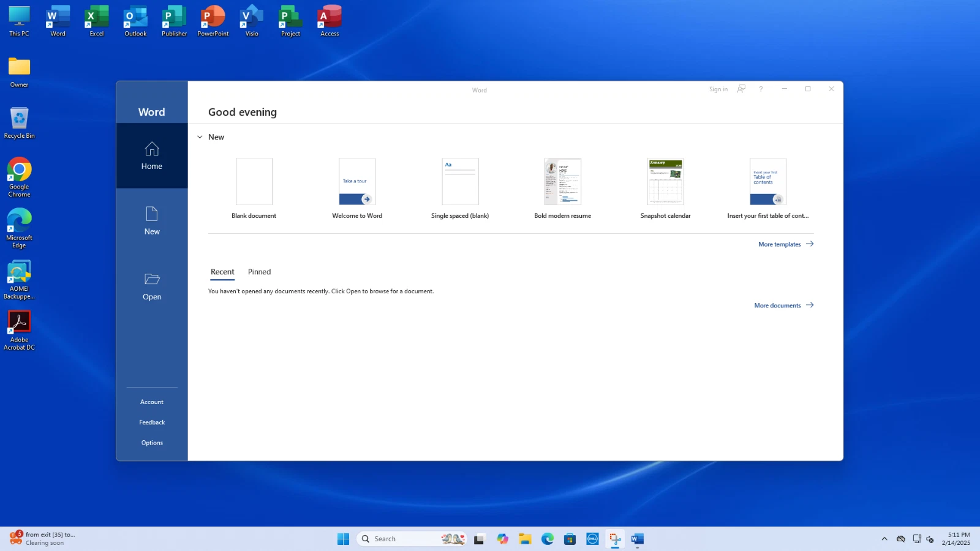
Task: Select the Excel desktop shortcut
Action: pos(97,21)
